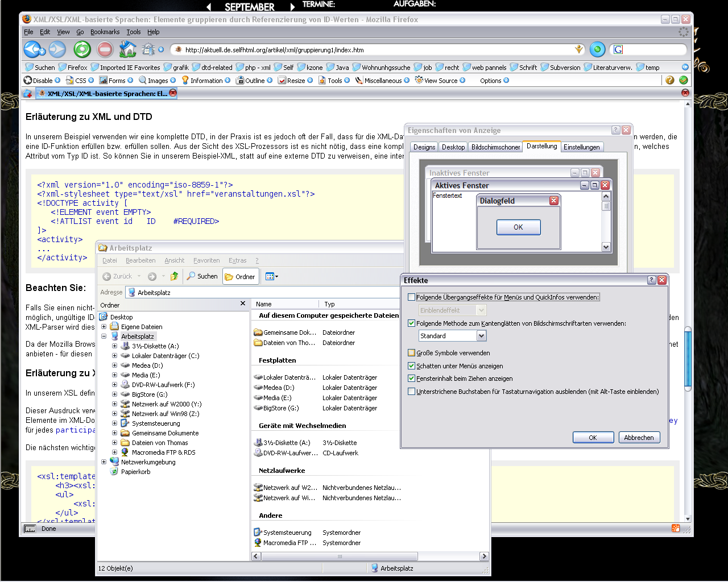
Task: Click the Firefox URL address field
Action: coord(375,50)
